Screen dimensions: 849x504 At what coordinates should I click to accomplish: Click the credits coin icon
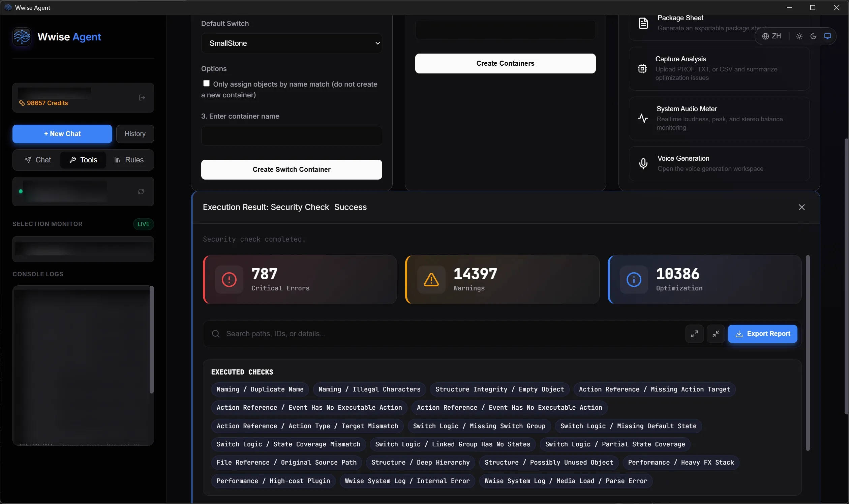click(22, 103)
